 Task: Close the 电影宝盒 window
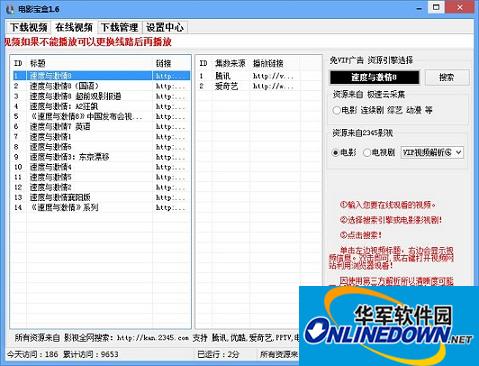(x=460, y=7)
